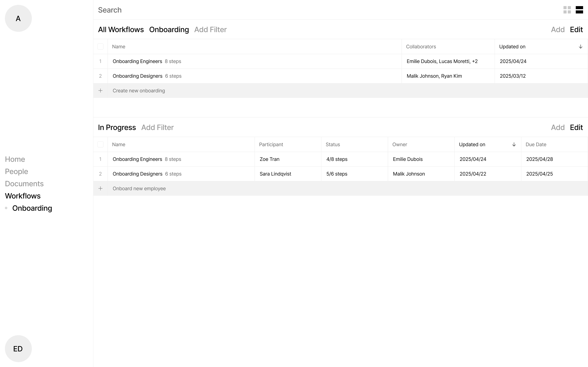588x367 pixels.
Task: Select Onboarding under Workflows in sidebar
Action: point(32,208)
